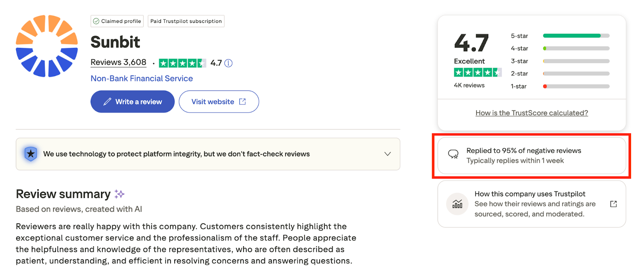Click the platform integrity fact-check notice text
Image resolution: width=644 pixels, height=272 pixels.
pyautogui.click(x=176, y=154)
